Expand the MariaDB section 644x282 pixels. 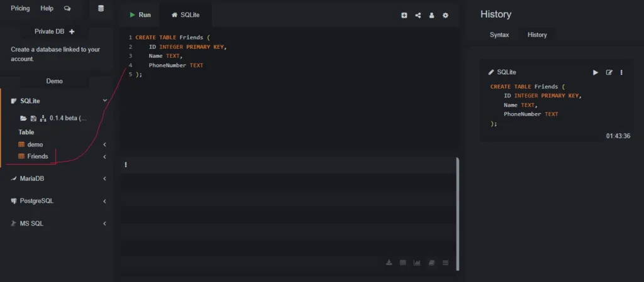[104, 178]
